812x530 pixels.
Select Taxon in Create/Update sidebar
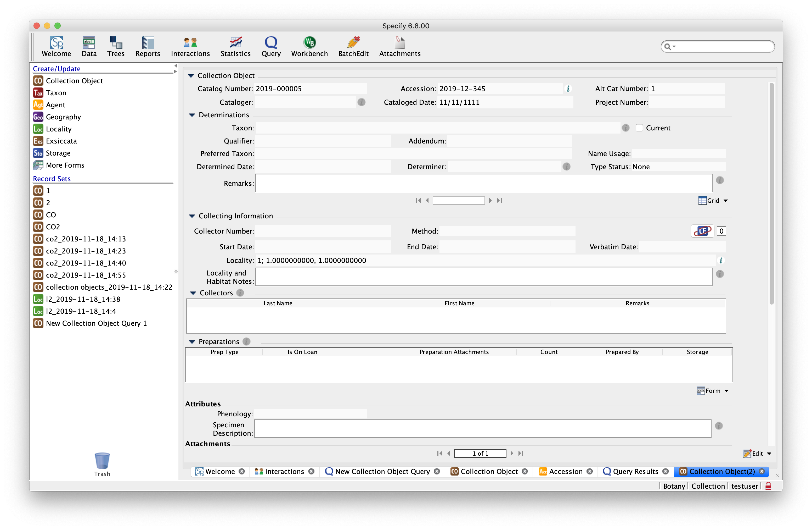click(56, 92)
